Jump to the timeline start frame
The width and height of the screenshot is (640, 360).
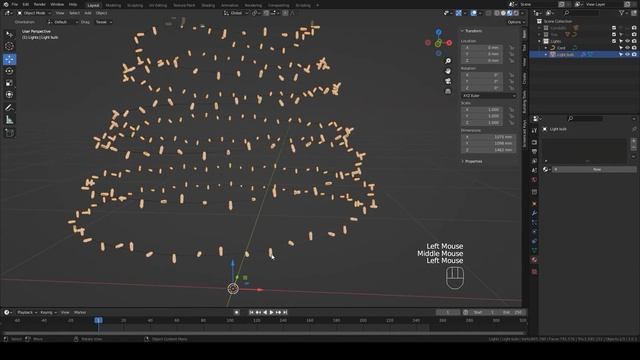click(251, 312)
